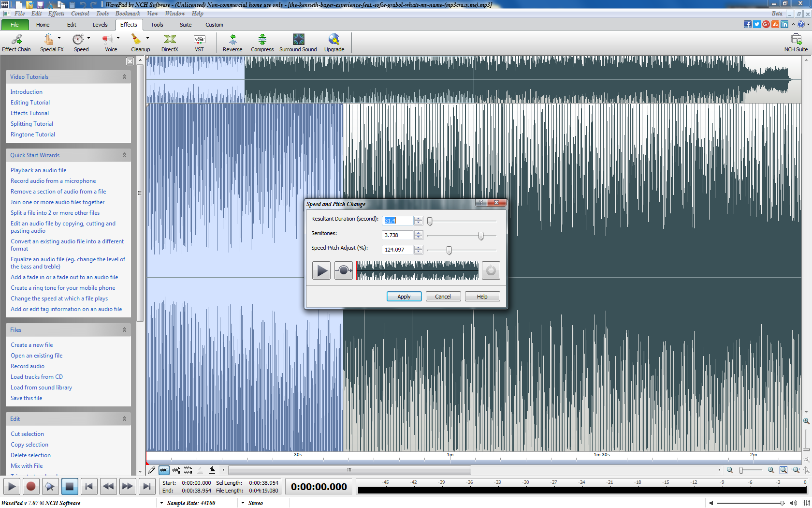The height and width of the screenshot is (508, 812).
Task: Share on Twitter
Action: pyautogui.click(x=757, y=24)
